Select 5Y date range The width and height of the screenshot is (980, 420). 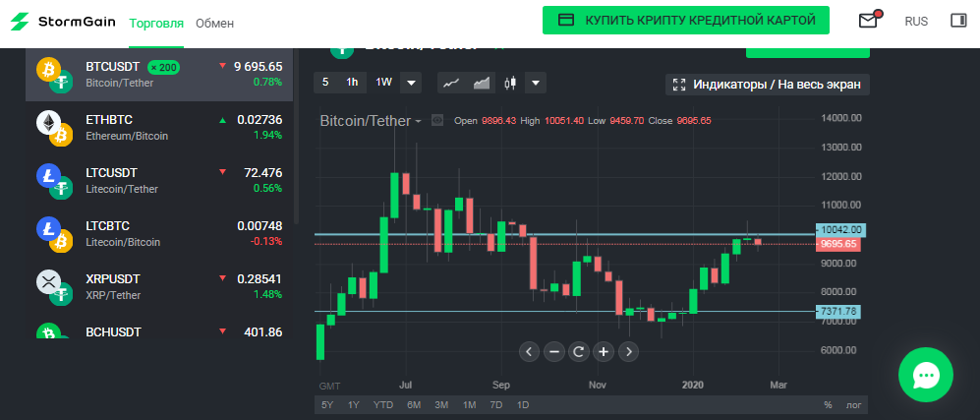(x=327, y=405)
